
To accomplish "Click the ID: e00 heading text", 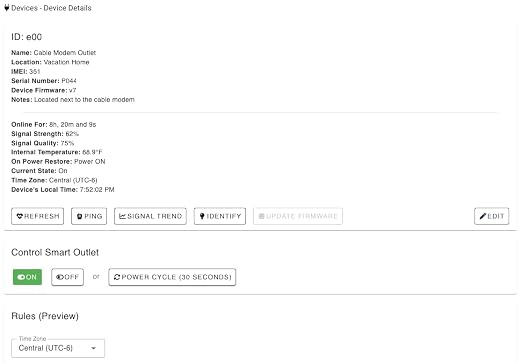I will click(27, 37).
